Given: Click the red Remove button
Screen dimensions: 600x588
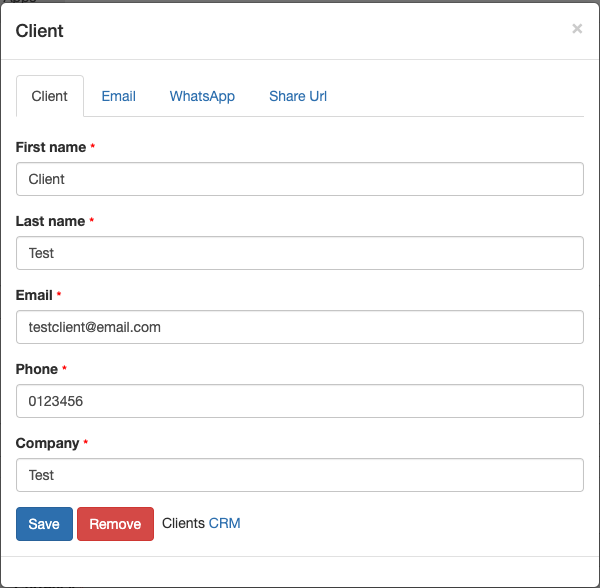Looking at the screenshot, I should pos(115,524).
